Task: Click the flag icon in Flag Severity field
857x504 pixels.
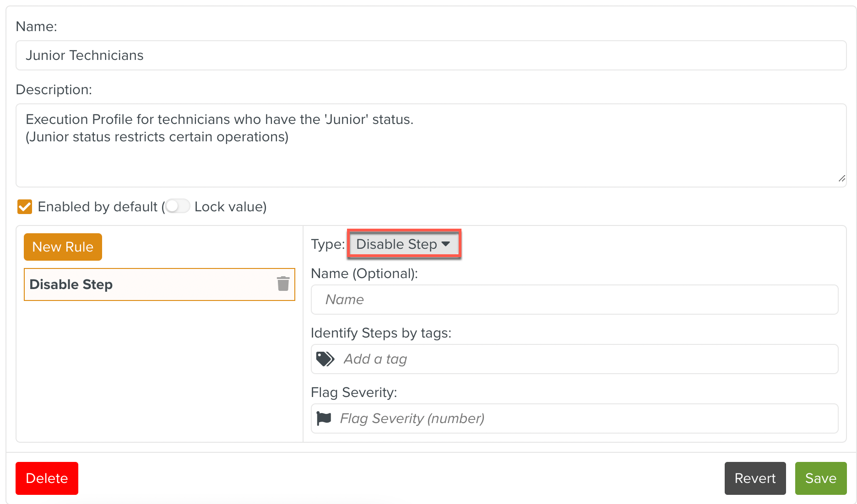Action: 325,418
